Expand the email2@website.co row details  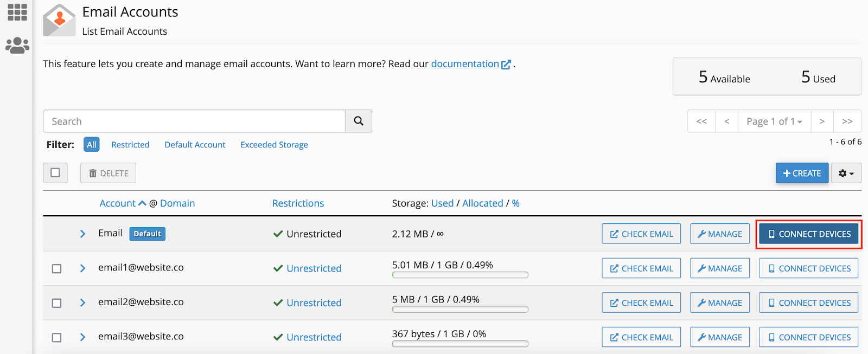tap(82, 302)
